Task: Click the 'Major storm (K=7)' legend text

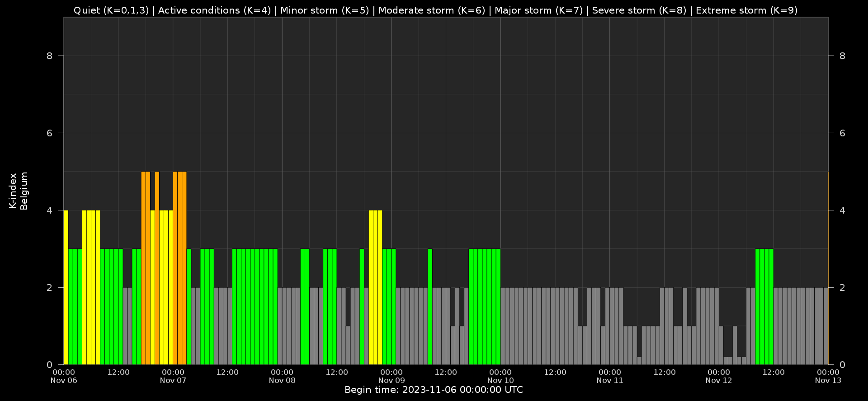Action: (539, 10)
